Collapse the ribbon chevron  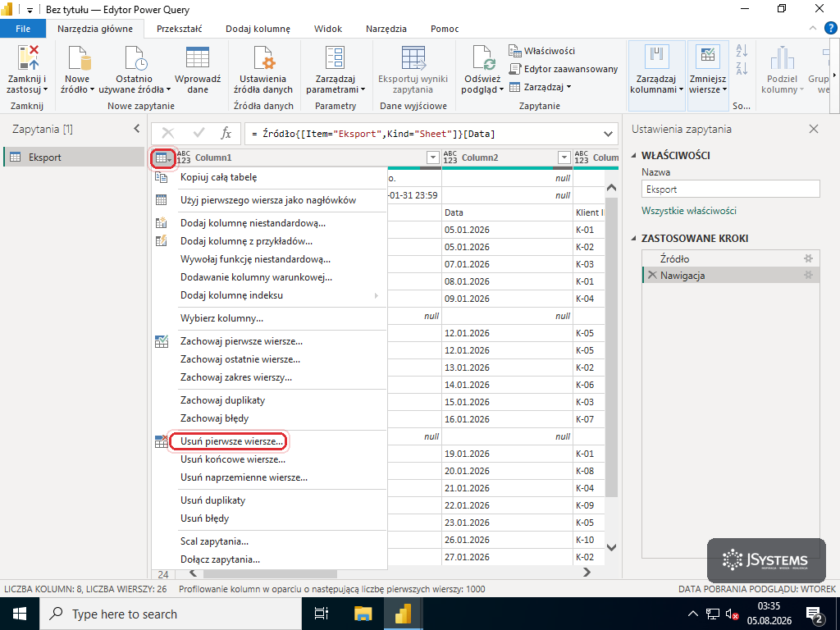click(813, 29)
